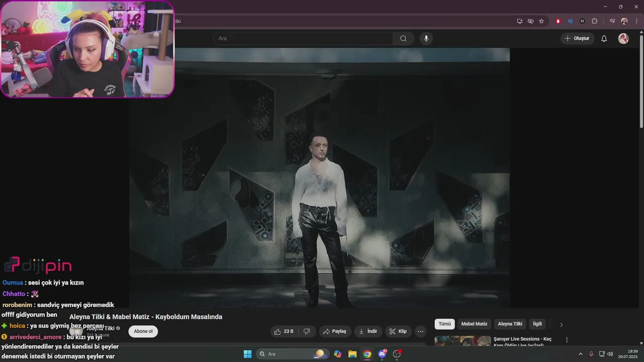The height and width of the screenshot is (362, 644).
Task: Bookmark this page with the star icon
Action: [x=541, y=21]
